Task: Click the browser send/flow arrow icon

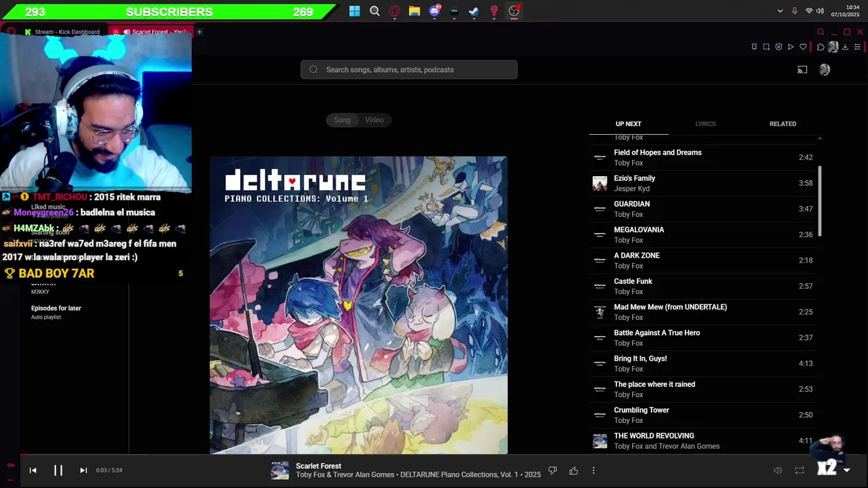Action: pos(791,47)
